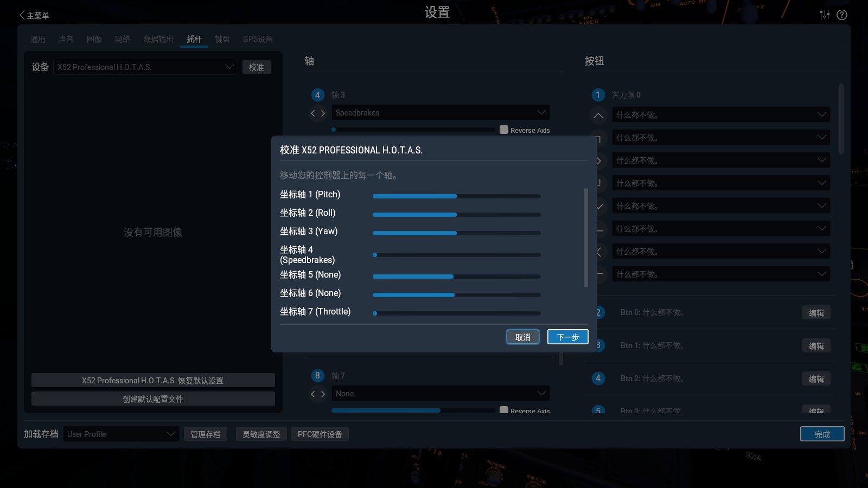Switch to the 网络 tab
Image resolution: width=868 pixels, height=488 pixels.
tap(123, 39)
